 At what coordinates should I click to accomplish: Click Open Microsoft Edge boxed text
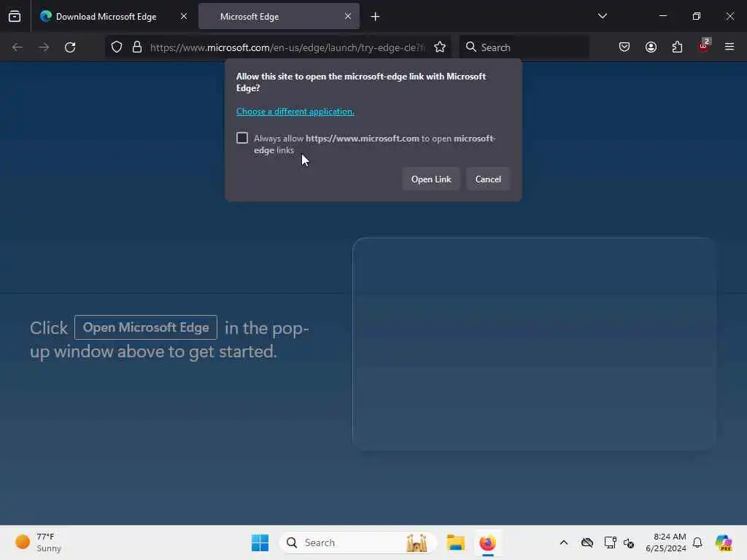tap(146, 327)
